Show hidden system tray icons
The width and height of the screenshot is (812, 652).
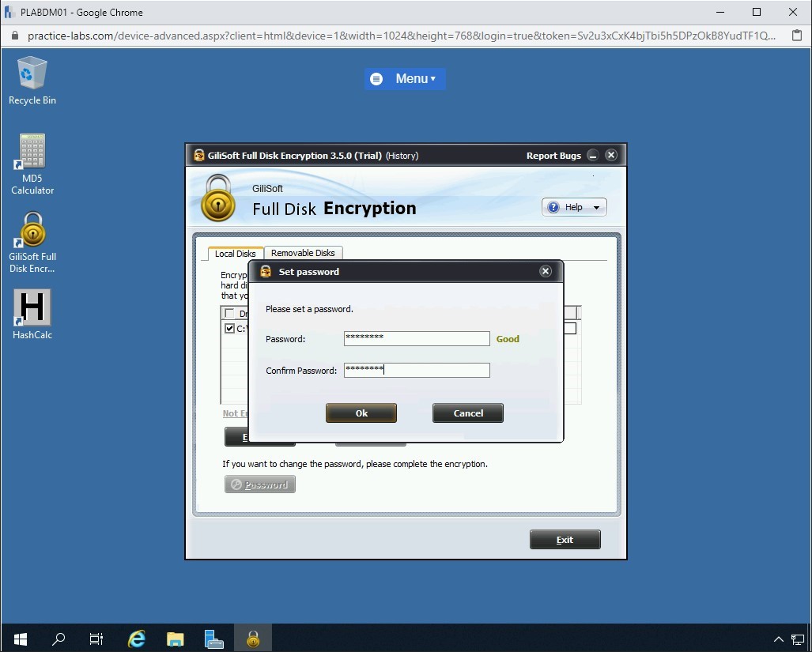(x=778, y=639)
